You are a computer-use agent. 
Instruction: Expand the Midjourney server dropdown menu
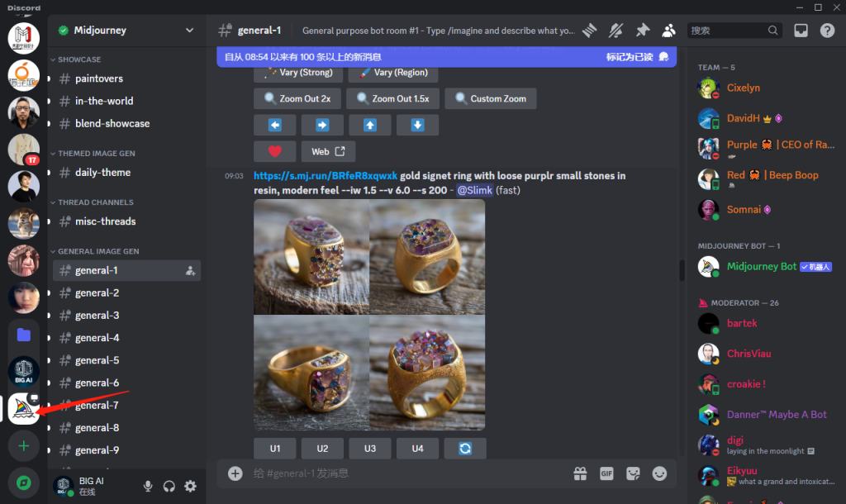click(189, 31)
